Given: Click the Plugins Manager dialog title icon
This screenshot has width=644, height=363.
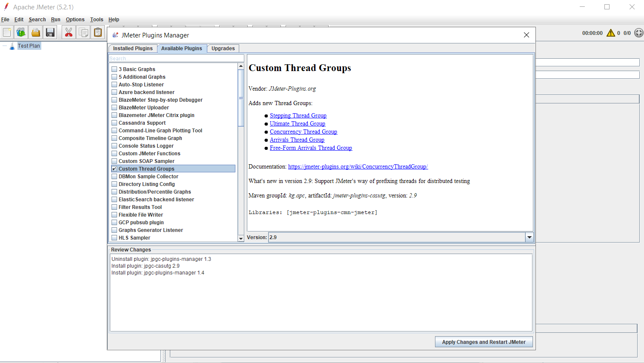Looking at the screenshot, I should click(x=115, y=35).
